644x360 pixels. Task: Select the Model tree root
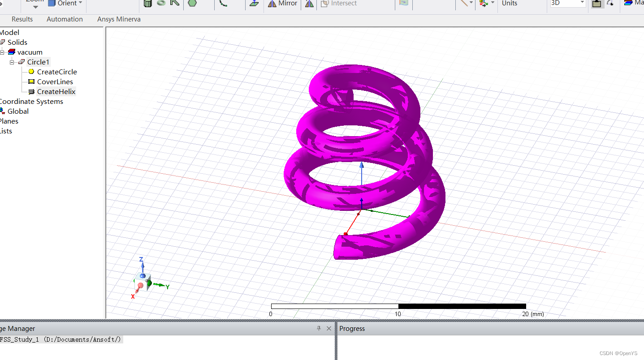pos(9,32)
